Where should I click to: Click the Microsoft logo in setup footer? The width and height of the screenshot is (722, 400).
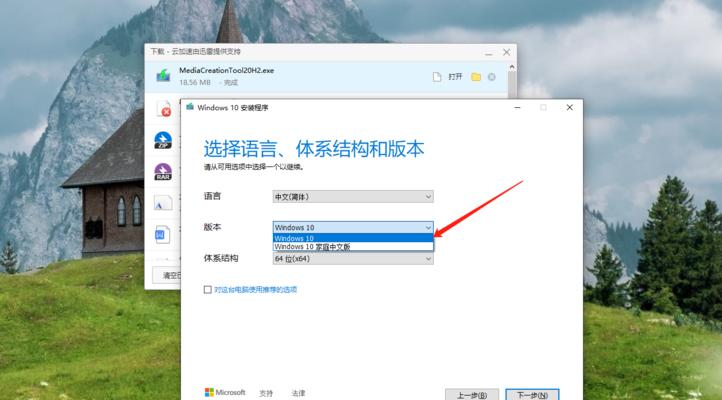(x=225, y=392)
